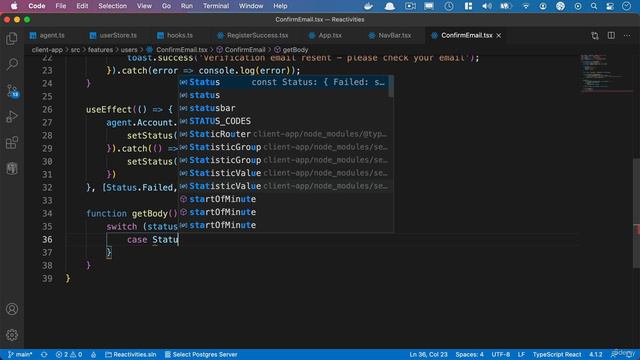Click Select Postgres Server in status bar
This screenshot has width=640, height=360.
click(x=201, y=354)
